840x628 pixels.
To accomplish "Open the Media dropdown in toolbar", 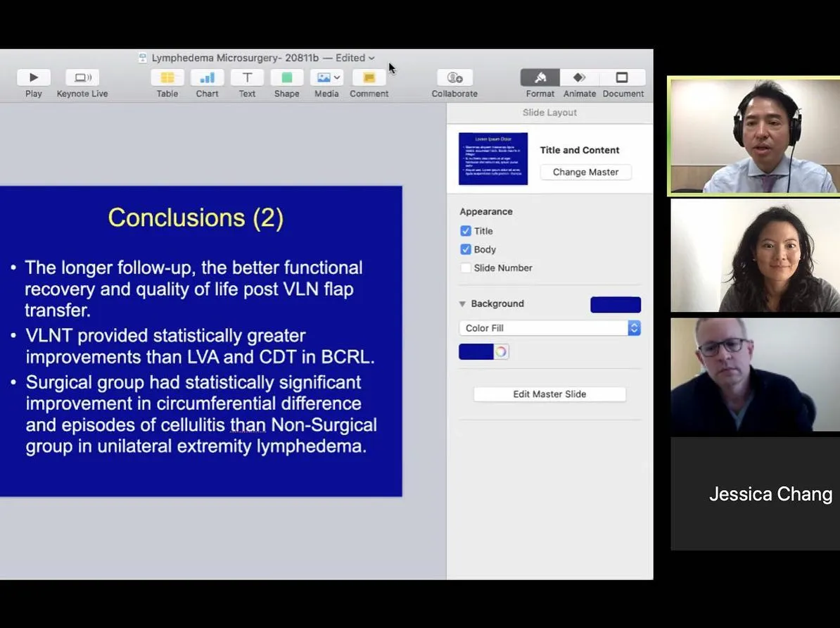I will click(327, 78).
